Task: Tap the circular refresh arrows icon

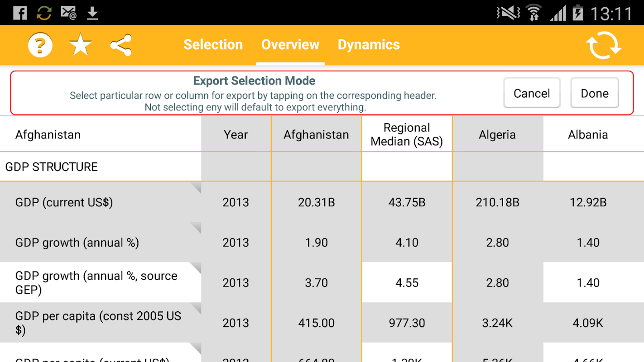Action: pyautogui.click(x=604, y=45)
